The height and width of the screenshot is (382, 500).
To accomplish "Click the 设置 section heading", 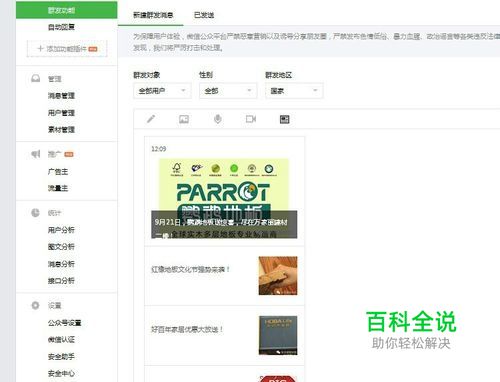I will 55,305.
